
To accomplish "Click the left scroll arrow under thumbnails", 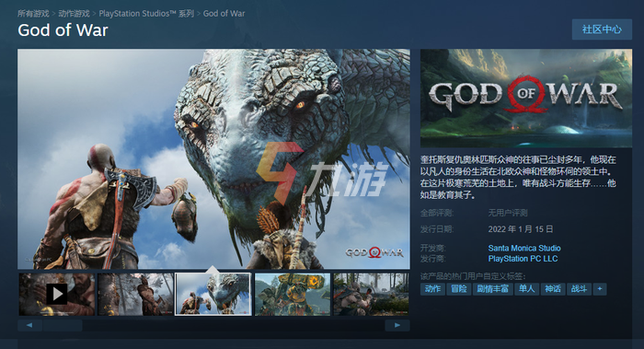I will tap(29, 325).
